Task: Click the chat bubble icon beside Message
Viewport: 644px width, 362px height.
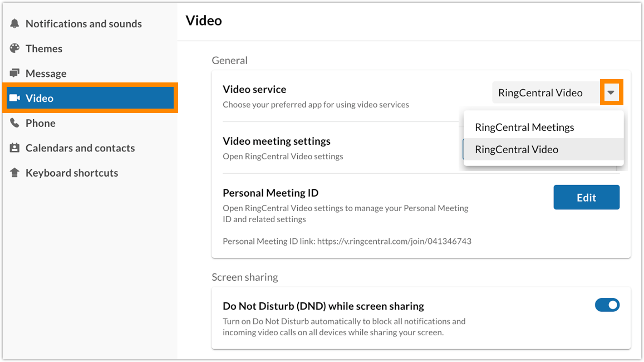Action: (14, 73)
